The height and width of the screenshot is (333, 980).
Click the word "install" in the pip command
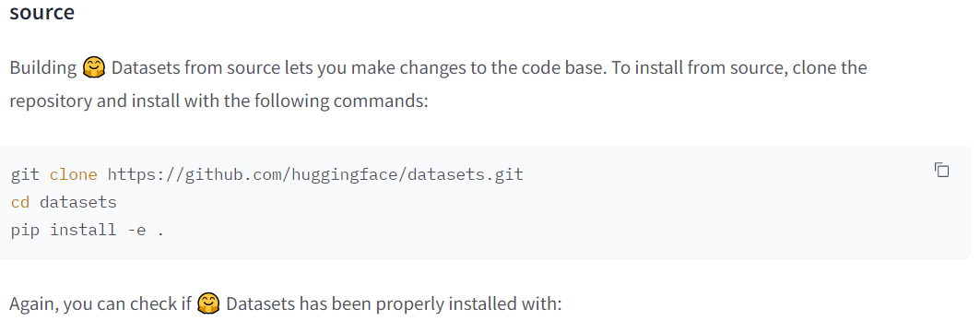click(x=83, y=230)
